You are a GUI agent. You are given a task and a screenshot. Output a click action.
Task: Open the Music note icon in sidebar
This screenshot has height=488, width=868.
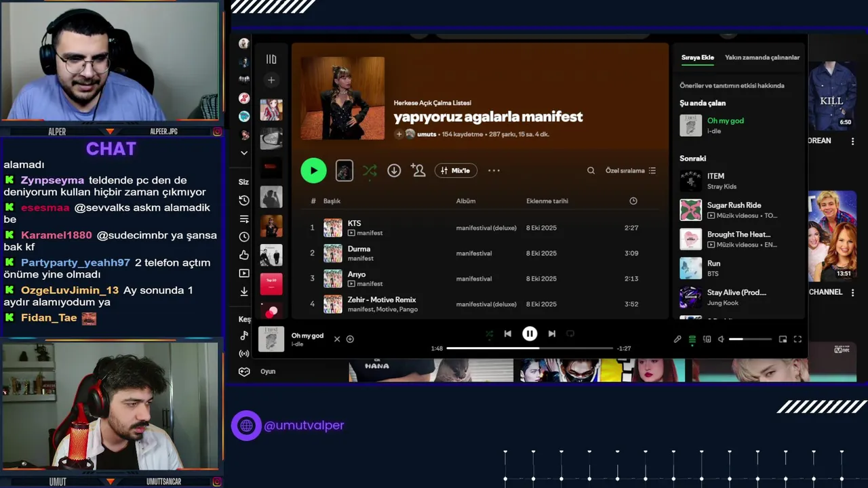(244, 335)
